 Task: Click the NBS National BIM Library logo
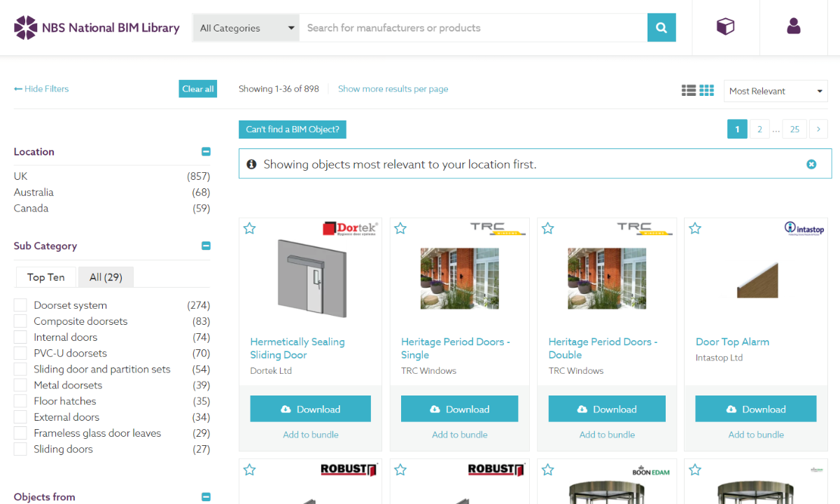pyautogui.click(x=97, y=28)
